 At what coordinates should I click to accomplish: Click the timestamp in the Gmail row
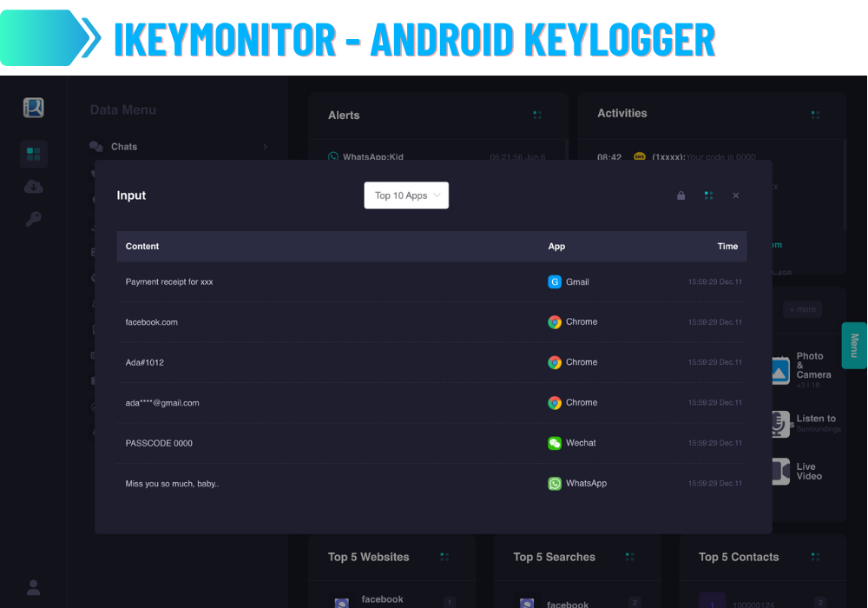[714, 281]
